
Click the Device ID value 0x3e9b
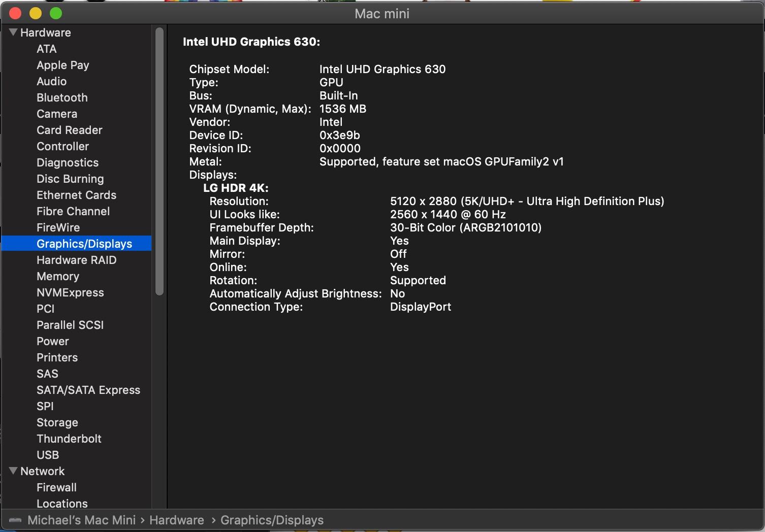click(x=340, y=135)
